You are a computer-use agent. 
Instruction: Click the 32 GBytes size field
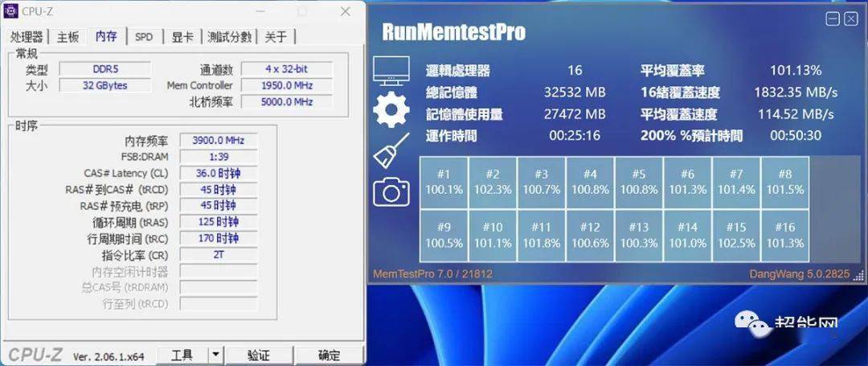pyautogui.click(x=104, y=86)
